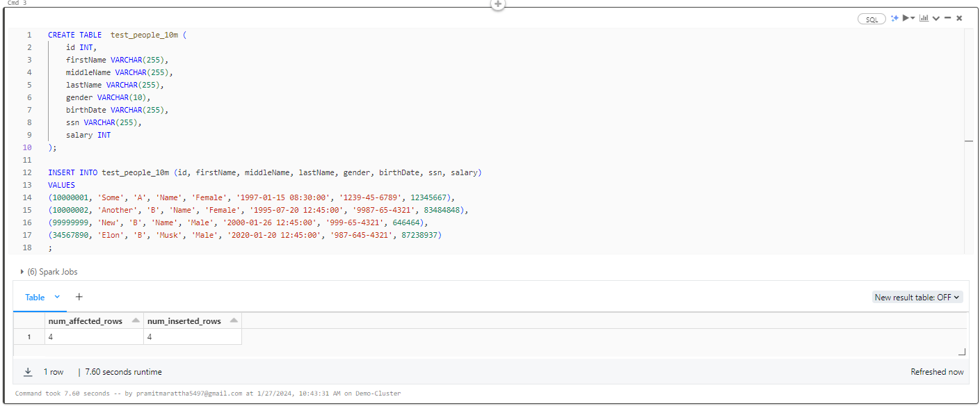Switch New result table from OFF
Viewport: 980px width, 406px height.
[917, 297]
